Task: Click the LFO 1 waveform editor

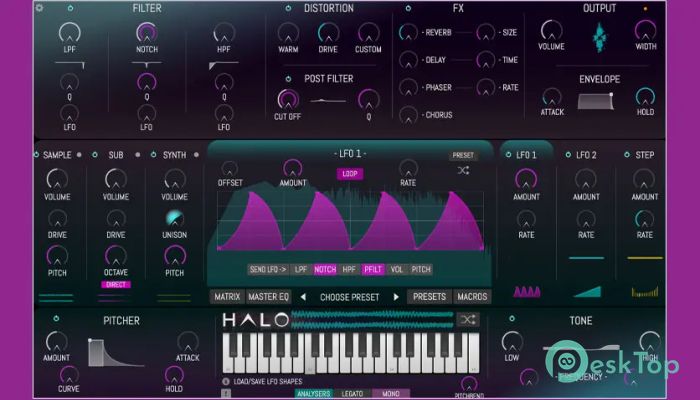Action: 350,220
